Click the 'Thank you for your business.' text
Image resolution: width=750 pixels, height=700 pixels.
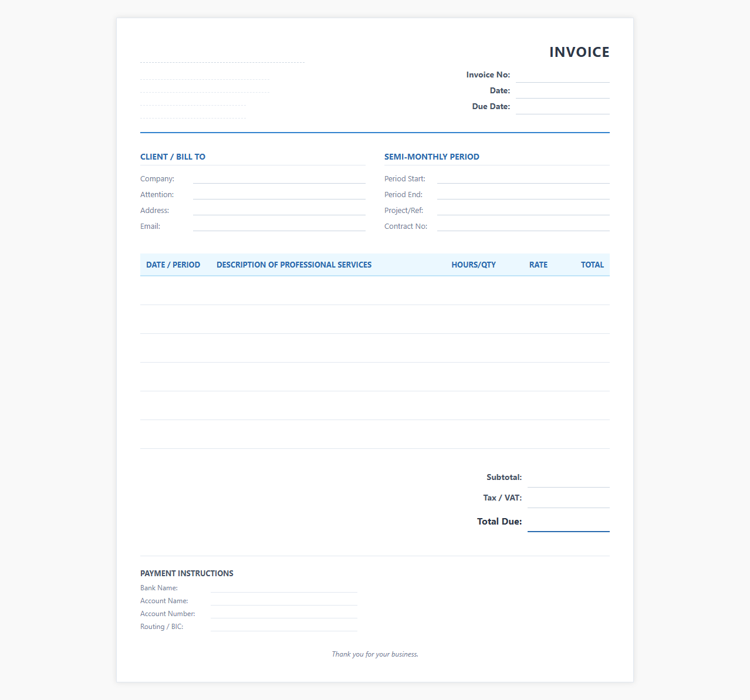375,654
